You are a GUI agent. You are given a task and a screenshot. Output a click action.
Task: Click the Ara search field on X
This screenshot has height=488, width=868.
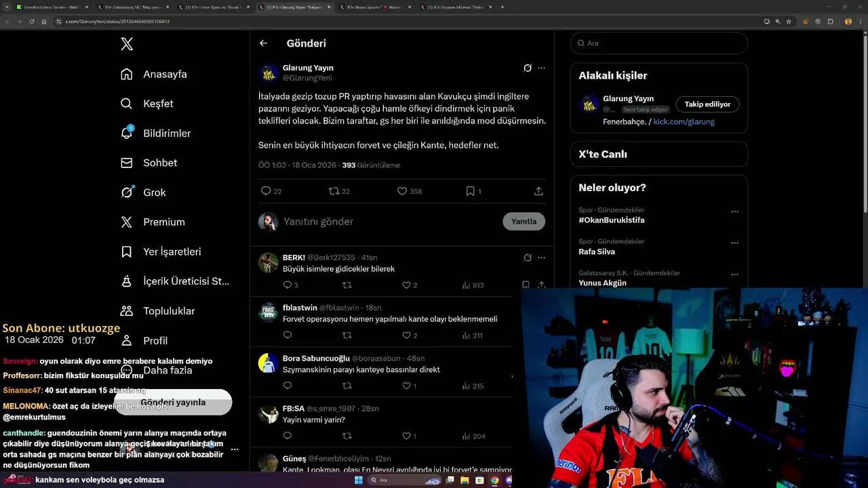[x=658, y=43]
